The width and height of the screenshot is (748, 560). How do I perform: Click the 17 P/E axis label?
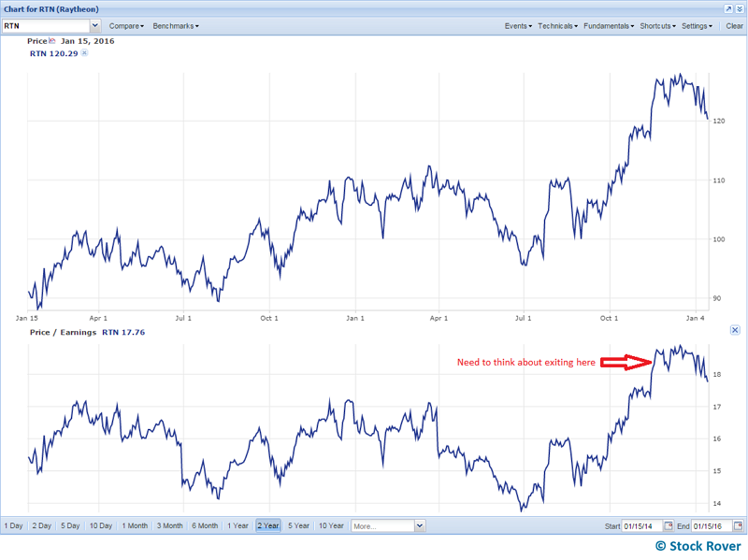coord(717,407)
